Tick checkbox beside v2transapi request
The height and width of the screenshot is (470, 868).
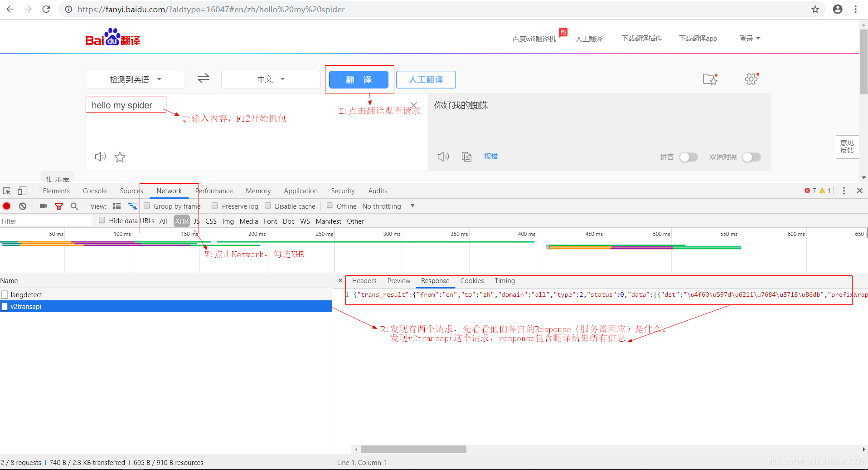click(5, 307)
